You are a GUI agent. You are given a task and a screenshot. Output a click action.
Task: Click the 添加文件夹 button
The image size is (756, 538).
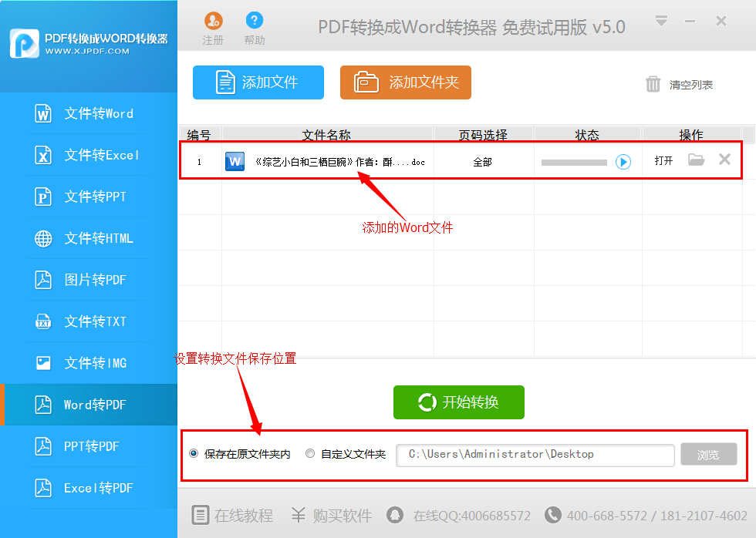coord(406,82)
